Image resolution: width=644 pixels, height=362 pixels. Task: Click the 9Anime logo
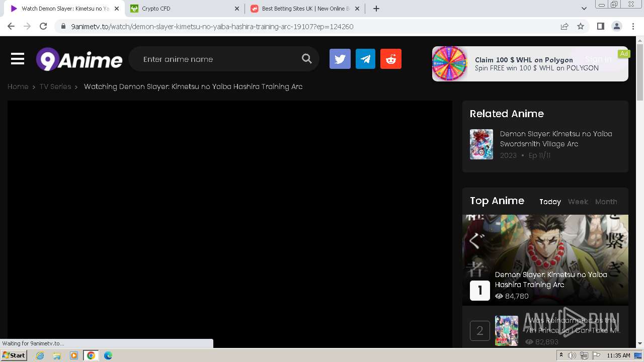pyautogui.click(x=79, y=59)
